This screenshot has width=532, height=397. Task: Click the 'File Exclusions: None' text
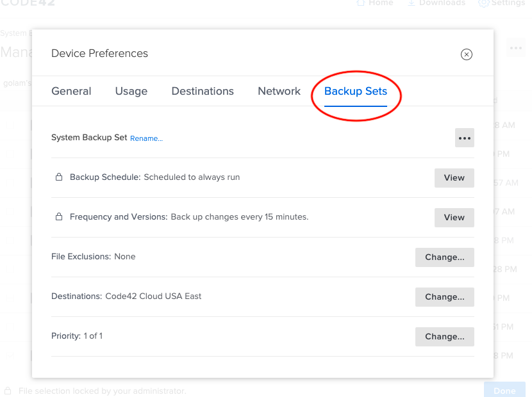coord(94,256)
